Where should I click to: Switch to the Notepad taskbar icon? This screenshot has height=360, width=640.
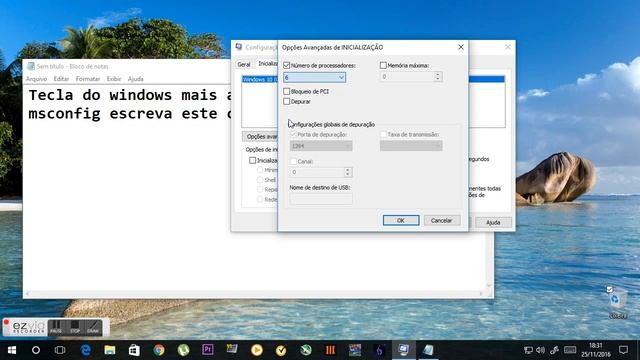428,350
